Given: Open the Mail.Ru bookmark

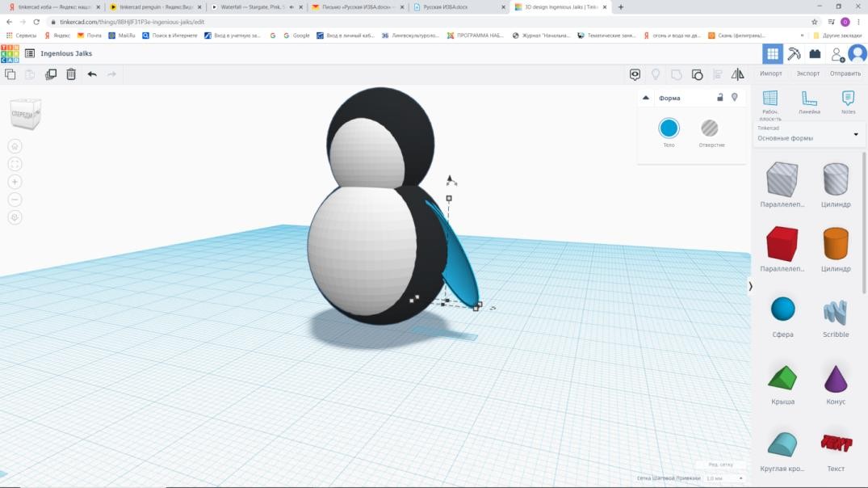Looking at the screenshot, I should click(x=122, y=36).
